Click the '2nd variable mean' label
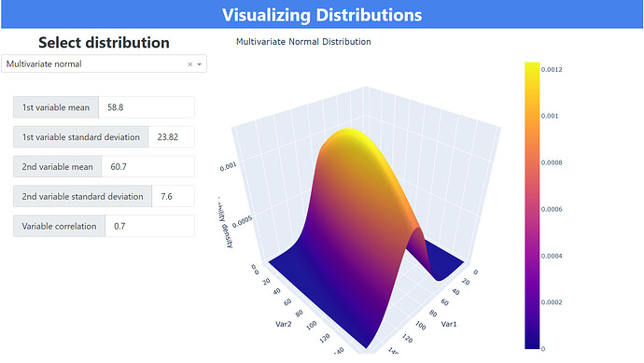Image resolution: width=644 pixels, height=363 pixels. coord(58,167)
